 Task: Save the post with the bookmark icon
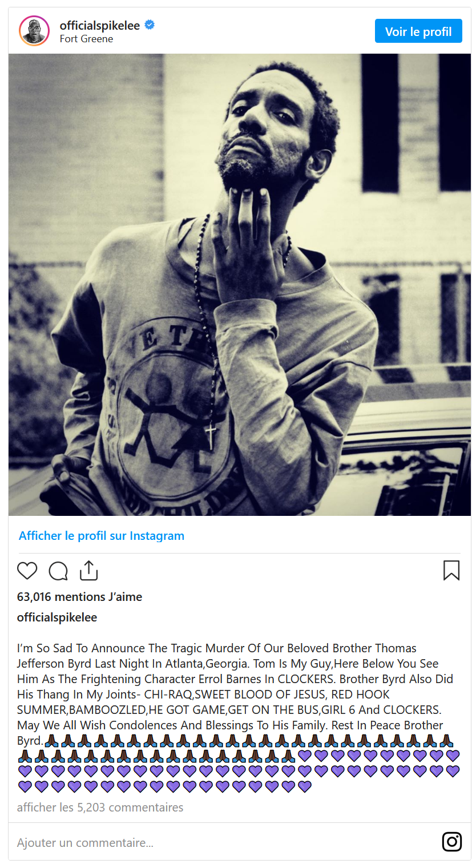tap(451, 571)
